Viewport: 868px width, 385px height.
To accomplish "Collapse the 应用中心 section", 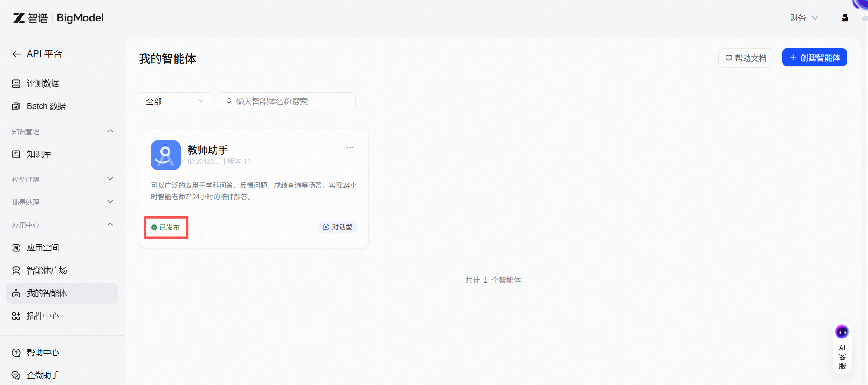I will click(110, 225).
